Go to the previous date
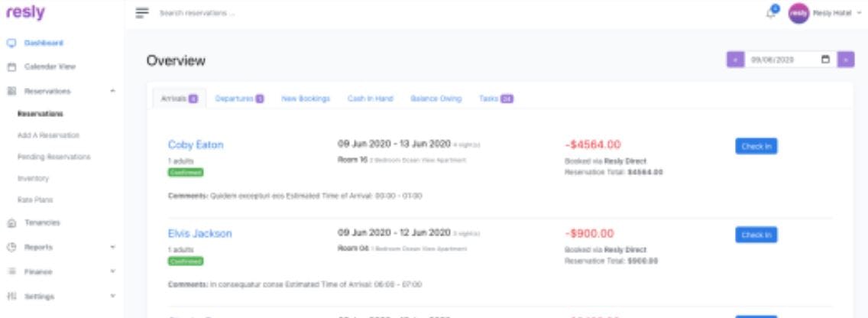This screenshot has width=868, height=318. (x=734, y=59)
